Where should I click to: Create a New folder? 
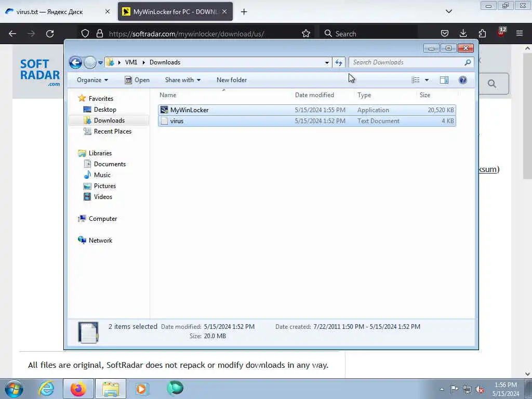(232, 80)
